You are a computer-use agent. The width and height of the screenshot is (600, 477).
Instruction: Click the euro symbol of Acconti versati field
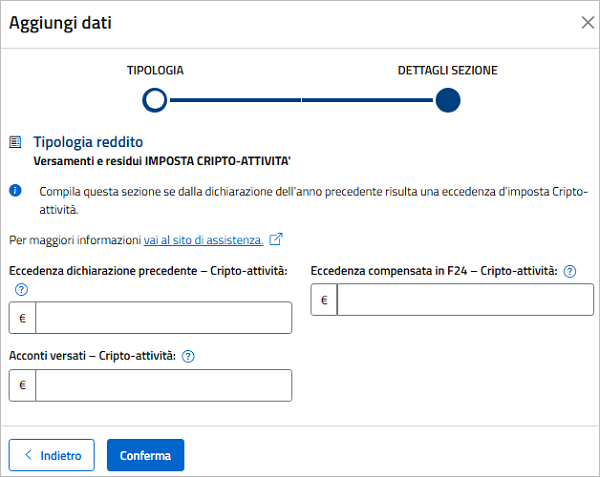pyautogui.click(x=22, y=385)
